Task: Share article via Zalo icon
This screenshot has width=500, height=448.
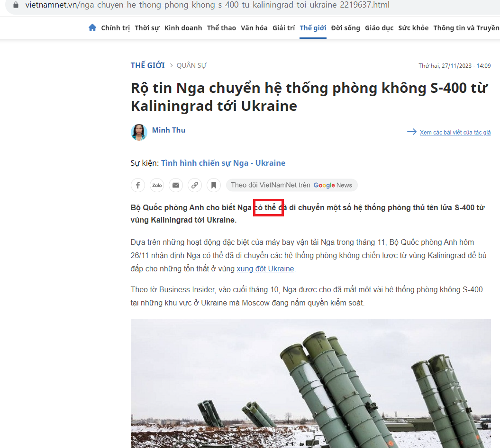Action: [157, 185]
